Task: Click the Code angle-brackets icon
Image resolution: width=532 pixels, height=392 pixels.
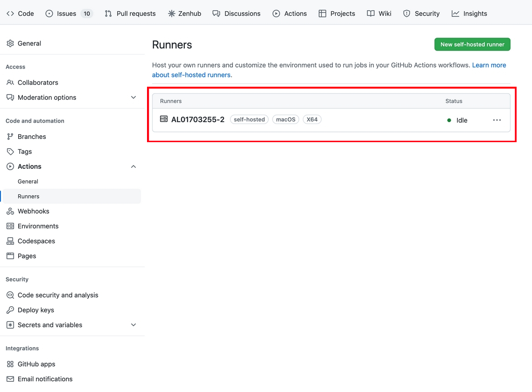Action: (10, 14)
